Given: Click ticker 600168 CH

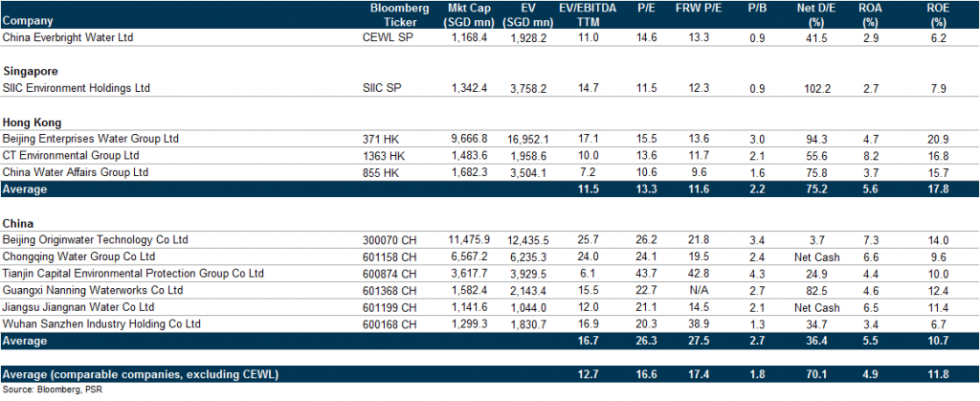Looking at the screenshot, I should click(x=390, y=323).
